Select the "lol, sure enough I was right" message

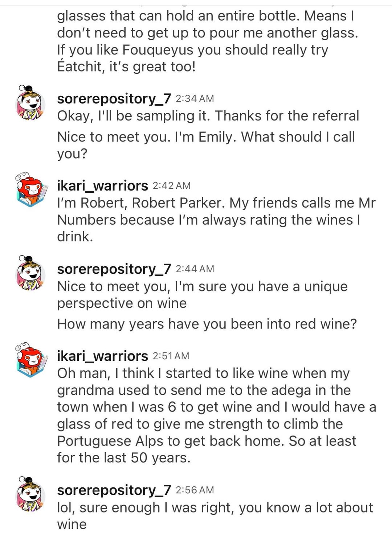pos(215,515)
